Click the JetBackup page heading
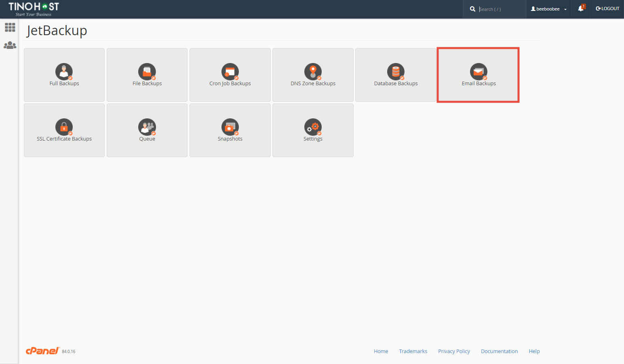 pos(57,31)
